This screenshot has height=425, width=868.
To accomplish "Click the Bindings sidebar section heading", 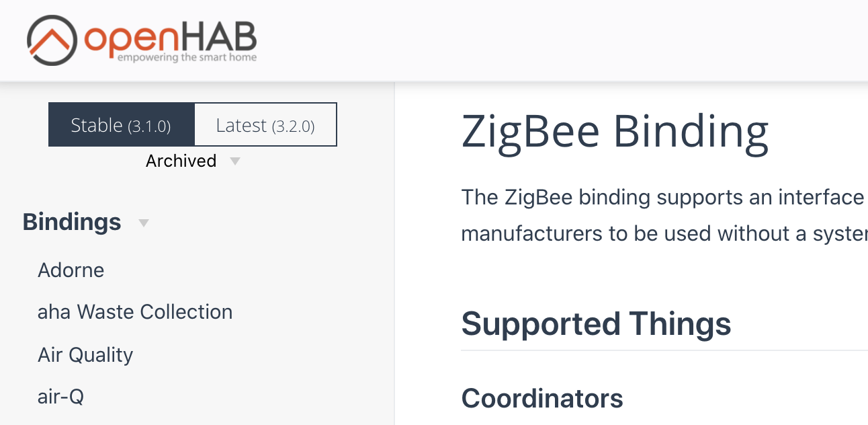I will point(72,222).
